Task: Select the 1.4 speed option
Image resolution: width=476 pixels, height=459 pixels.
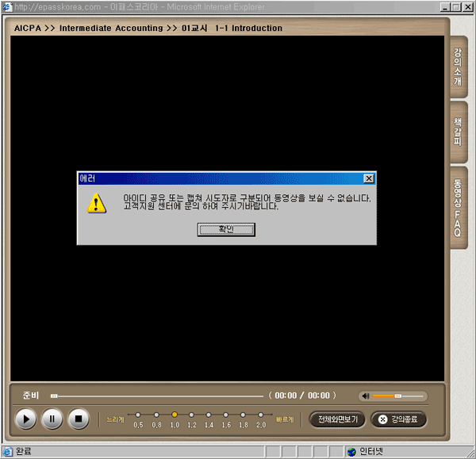Action: pyautogui.click(x=209, y=415)
